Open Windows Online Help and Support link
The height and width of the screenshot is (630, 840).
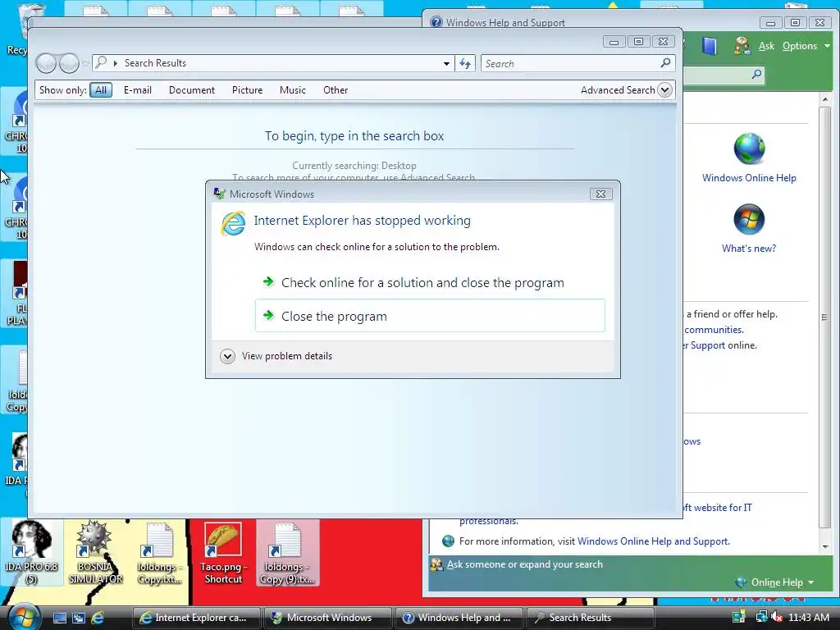click(x=653, y=541)
